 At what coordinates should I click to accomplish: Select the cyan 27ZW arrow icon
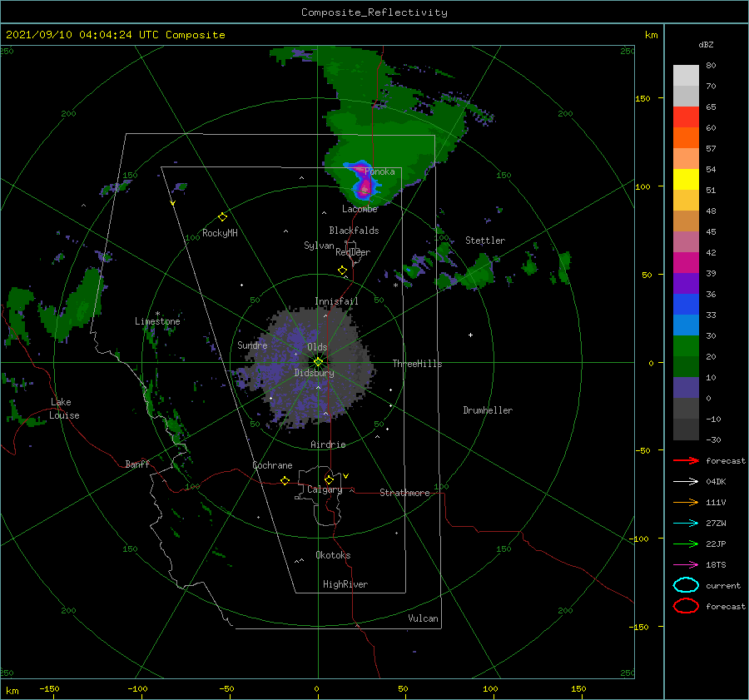(x=686, y=524)
